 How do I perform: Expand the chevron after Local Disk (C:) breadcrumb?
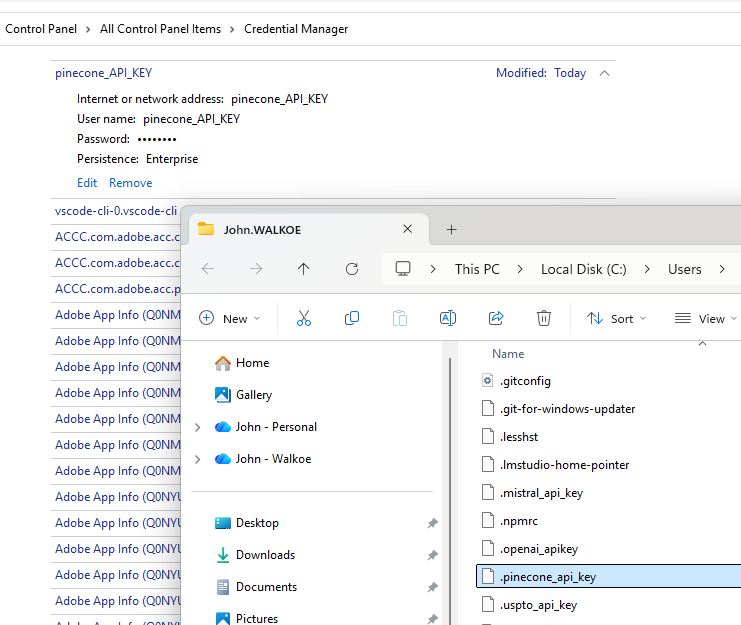[647, 269]
